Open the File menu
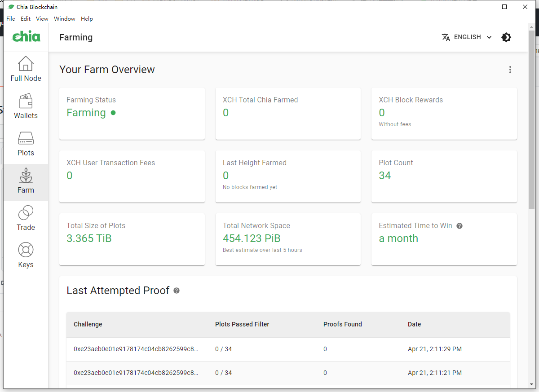This screenshot has width=539, height=392. tap(11, 19)
